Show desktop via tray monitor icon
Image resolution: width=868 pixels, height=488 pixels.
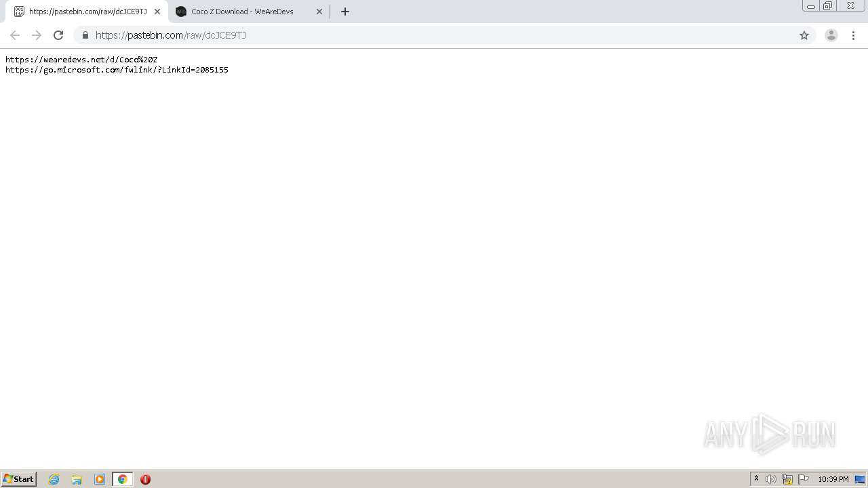point(860,479)
